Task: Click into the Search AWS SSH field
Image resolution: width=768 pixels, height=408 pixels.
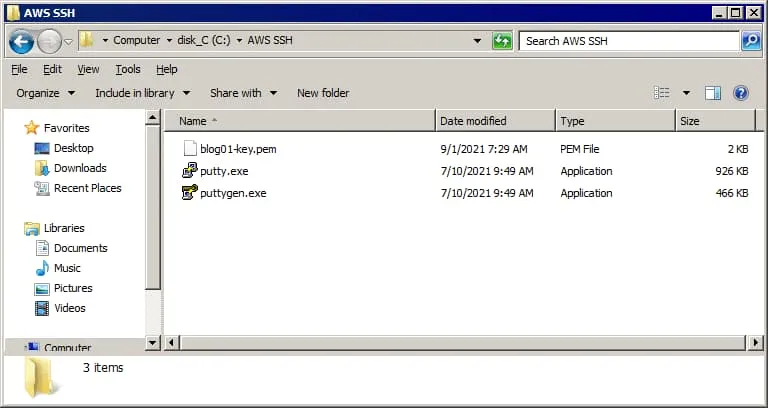Action: [628, 41]
